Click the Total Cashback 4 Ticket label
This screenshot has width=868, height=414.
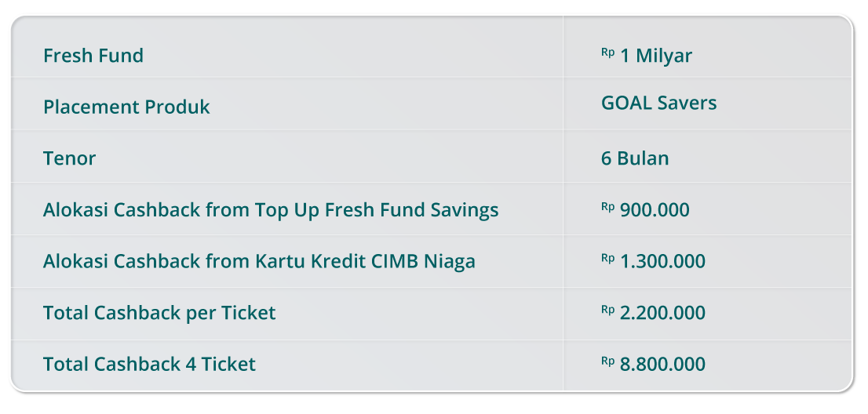(x=149, y=364)
